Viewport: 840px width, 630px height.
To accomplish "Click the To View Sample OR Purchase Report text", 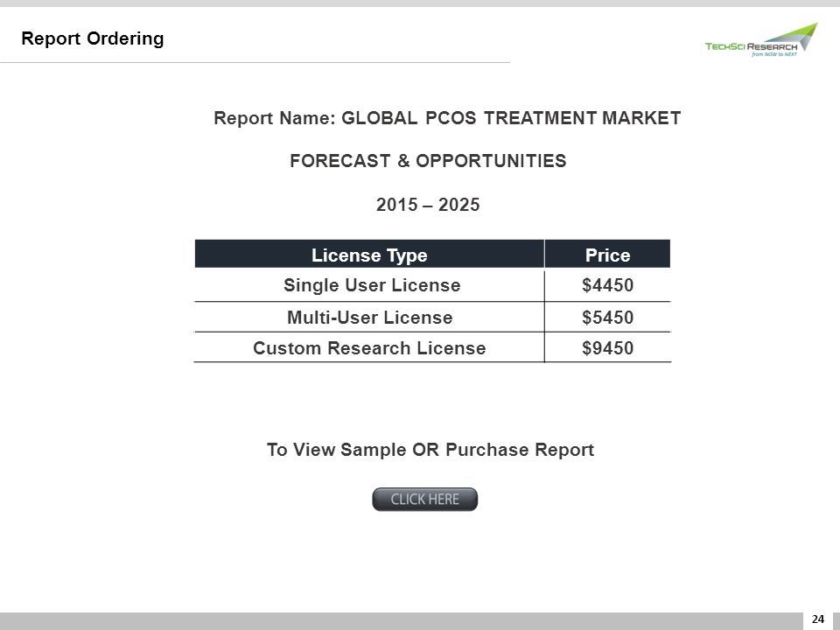I will click(x=430, y=450).
